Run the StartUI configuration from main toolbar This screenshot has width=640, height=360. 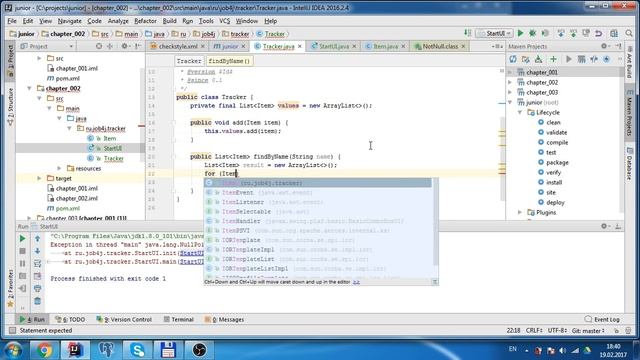click(x=520, y=33)
